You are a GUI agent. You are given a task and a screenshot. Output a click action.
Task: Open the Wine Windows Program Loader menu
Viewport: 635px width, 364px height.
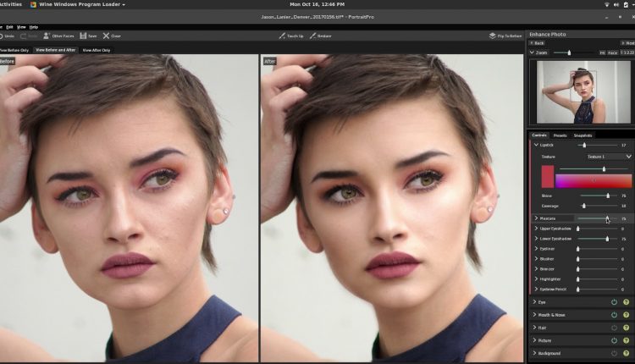tap(82, 4)
